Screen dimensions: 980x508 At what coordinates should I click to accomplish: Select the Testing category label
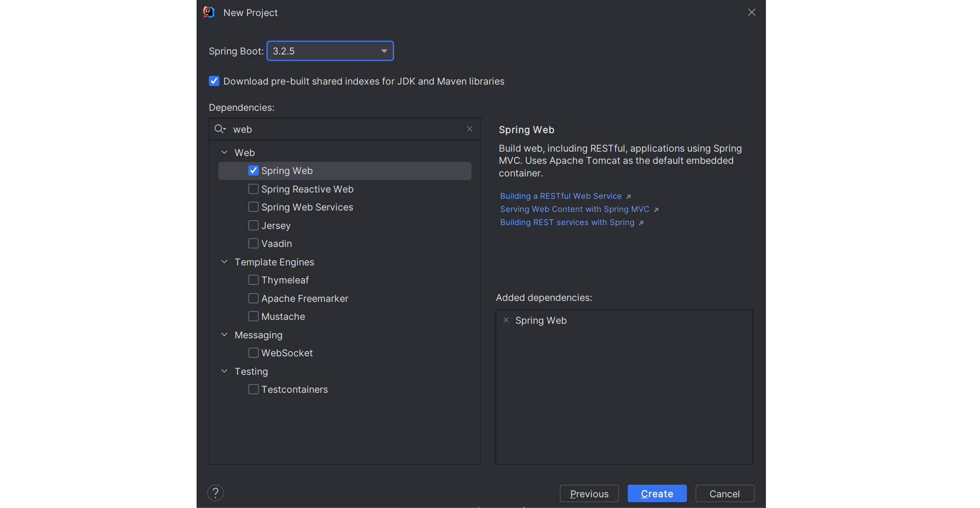251,371
